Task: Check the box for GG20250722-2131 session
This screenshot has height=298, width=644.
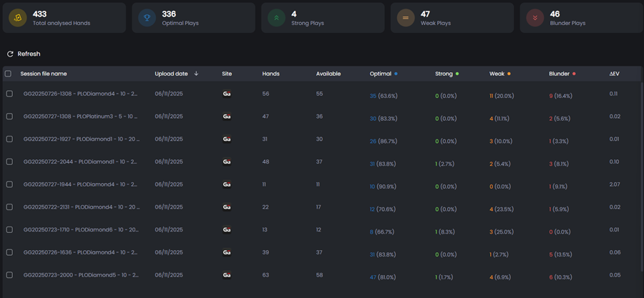Action: pyautogui.click(x=9, y=207)
